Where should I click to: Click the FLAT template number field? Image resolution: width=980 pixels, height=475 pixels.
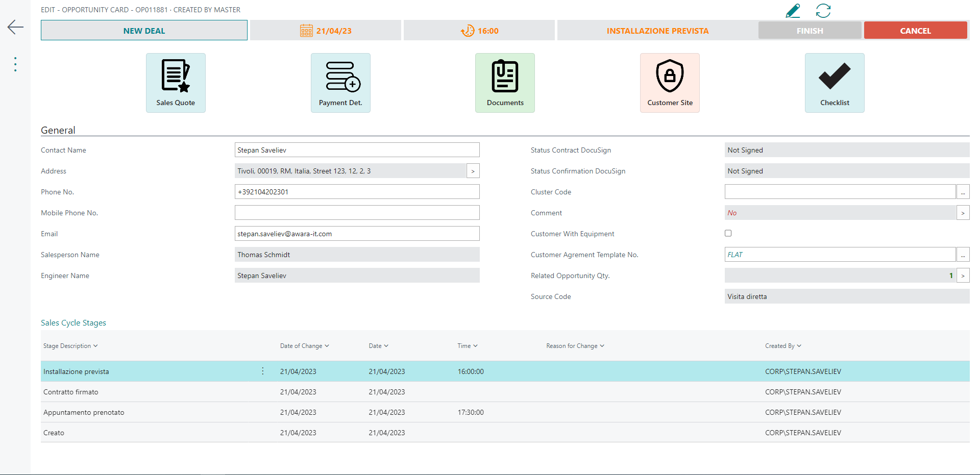pos(840,255)
